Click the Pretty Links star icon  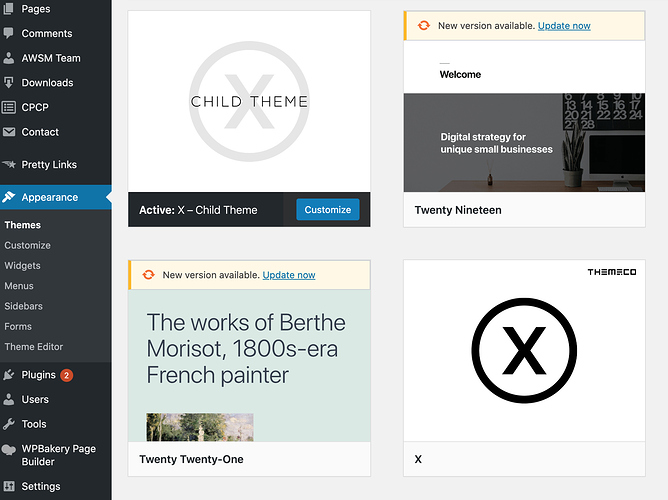tap(9, 164)
